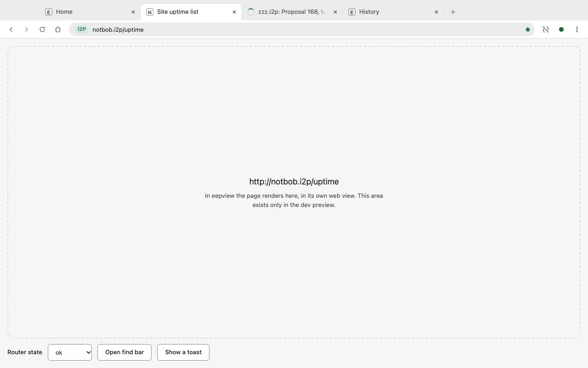This screenshot has height=368, width=588.
Task: Click the Show a toast button
Action: point(183,352)
